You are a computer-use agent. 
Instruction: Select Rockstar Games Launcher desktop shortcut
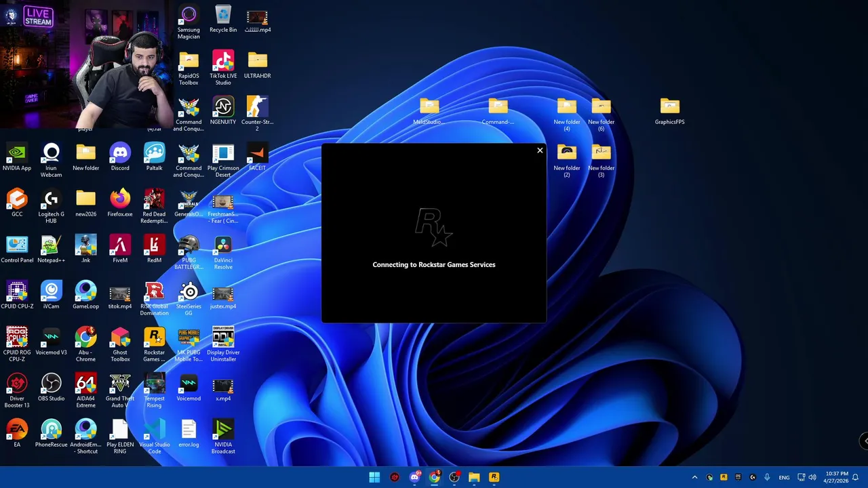point(154,345)
